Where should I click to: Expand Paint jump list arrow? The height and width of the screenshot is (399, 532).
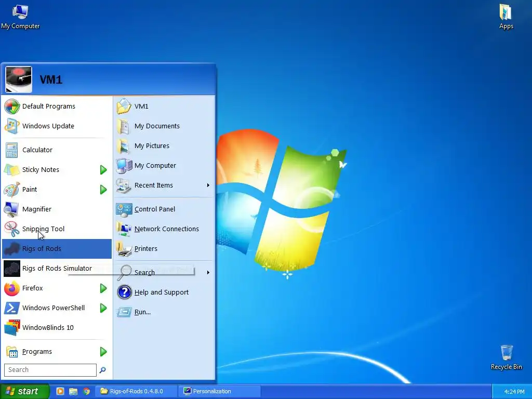[103, 189]
